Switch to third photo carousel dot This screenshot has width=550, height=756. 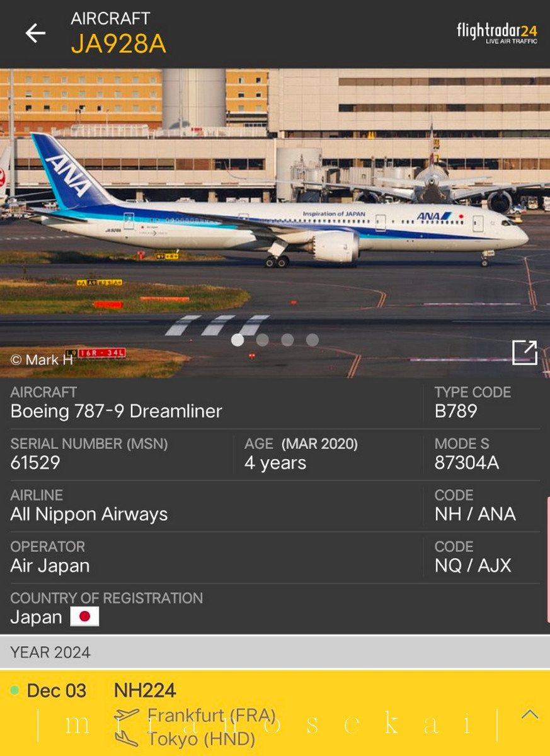(287, 340)
